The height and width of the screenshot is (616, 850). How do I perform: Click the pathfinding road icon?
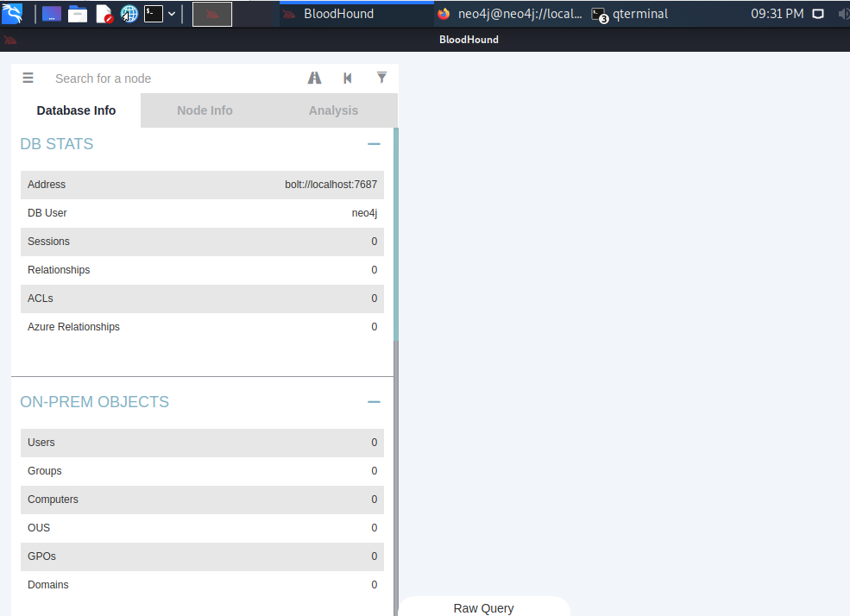(x=315, y=78)
